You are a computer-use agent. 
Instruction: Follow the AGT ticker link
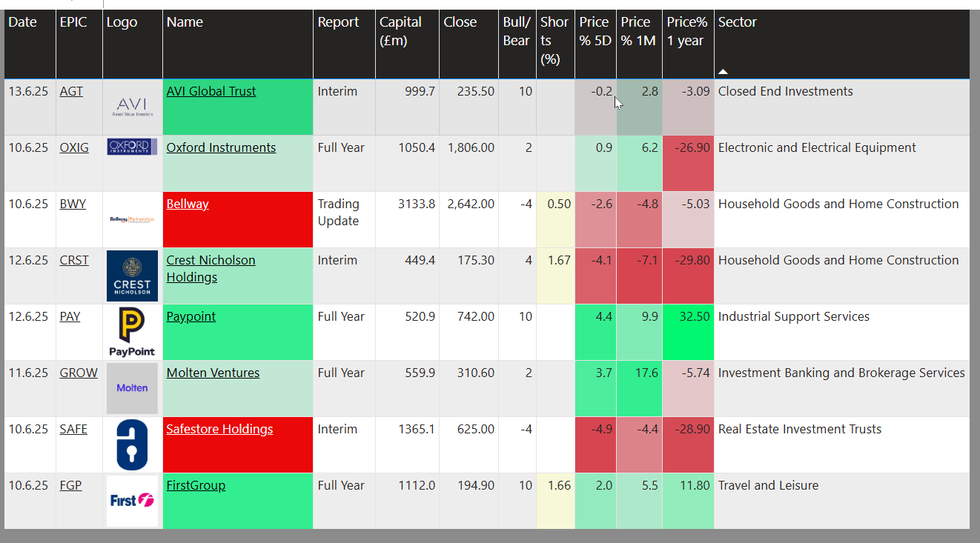71,91
